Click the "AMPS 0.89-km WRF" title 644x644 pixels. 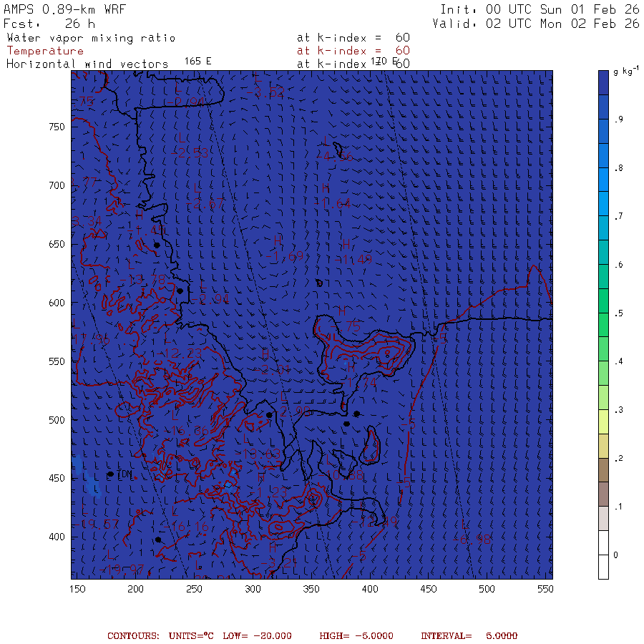pos(64,9)
